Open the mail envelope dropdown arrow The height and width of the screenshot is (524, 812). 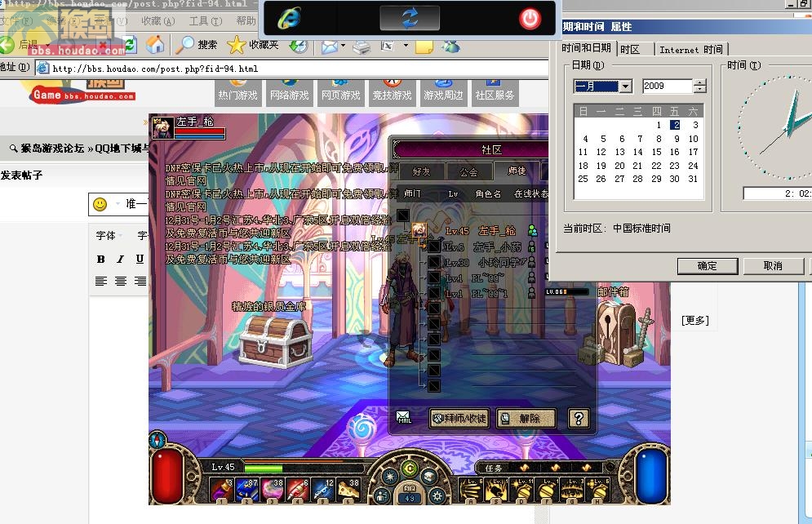pos(343,46)
